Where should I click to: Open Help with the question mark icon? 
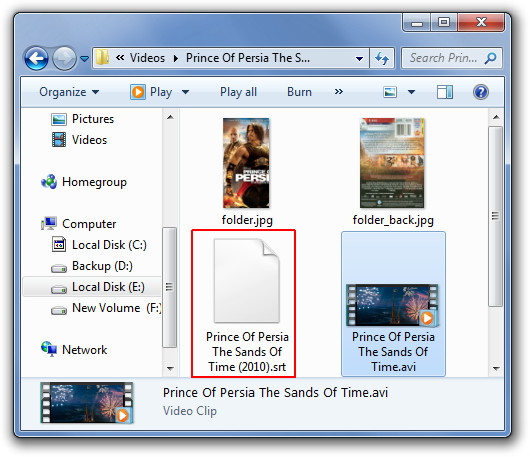(481, 92)
